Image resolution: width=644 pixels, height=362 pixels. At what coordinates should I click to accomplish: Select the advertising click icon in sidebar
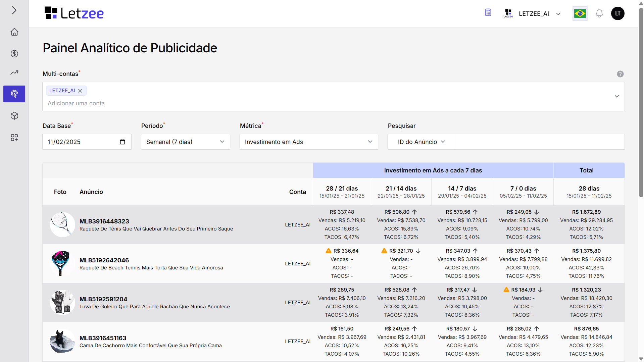tap(14, 94)
